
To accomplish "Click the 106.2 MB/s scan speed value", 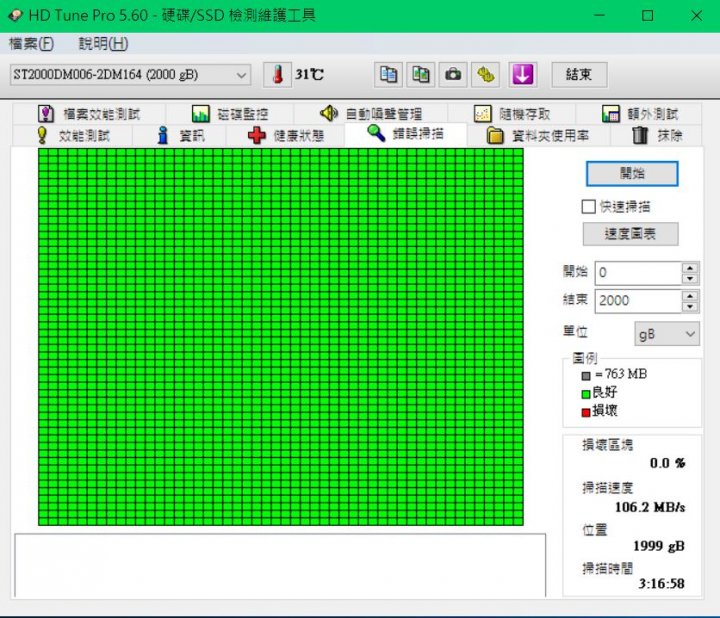I will pyautogui.click(x=650, y=507).
